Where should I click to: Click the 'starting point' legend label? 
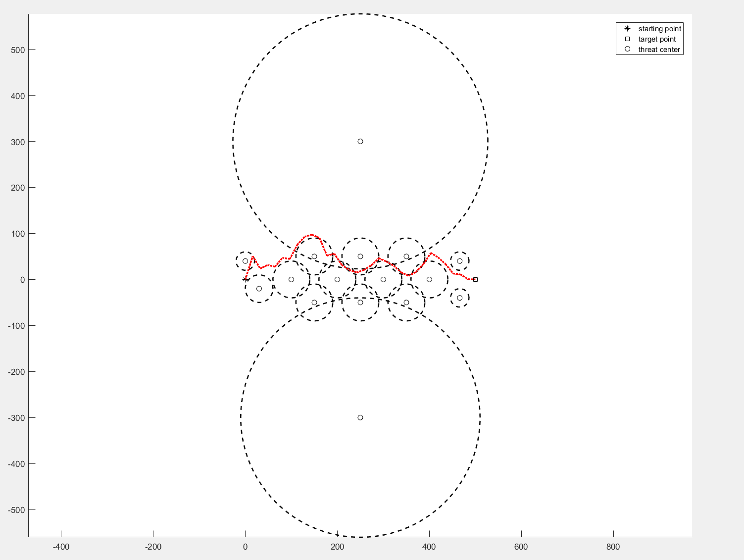tap(659, 29)
